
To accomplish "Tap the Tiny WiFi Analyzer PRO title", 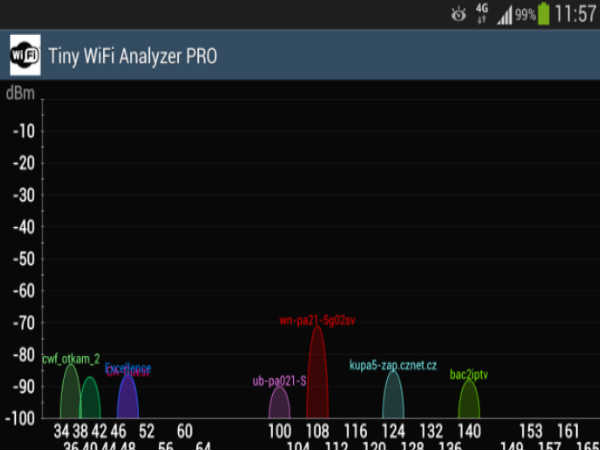I will (x=132, y=55).
